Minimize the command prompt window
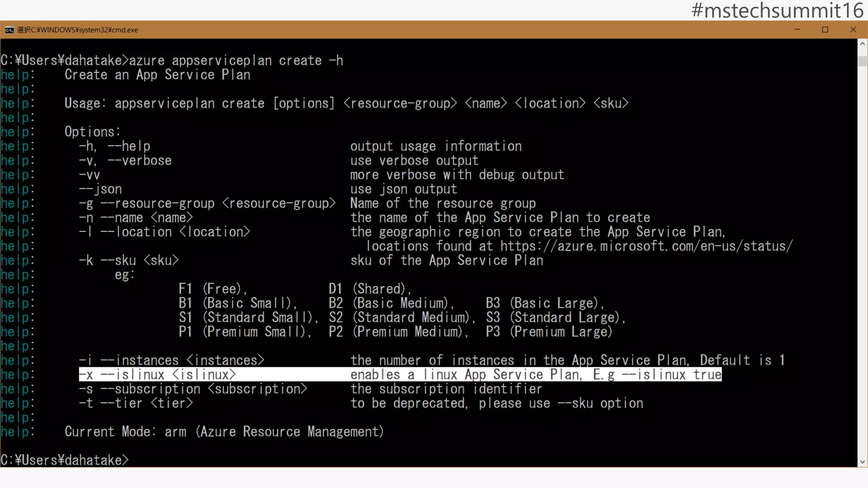This screenshot has width=868, height=488. [797, 30]
